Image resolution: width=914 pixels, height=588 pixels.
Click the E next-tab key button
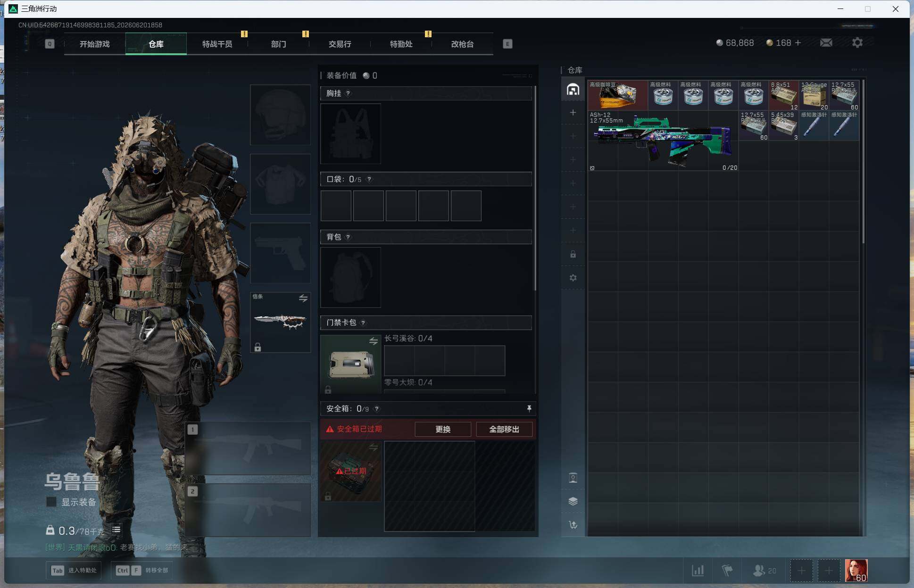pyautogui.click(x=507, y=44)
